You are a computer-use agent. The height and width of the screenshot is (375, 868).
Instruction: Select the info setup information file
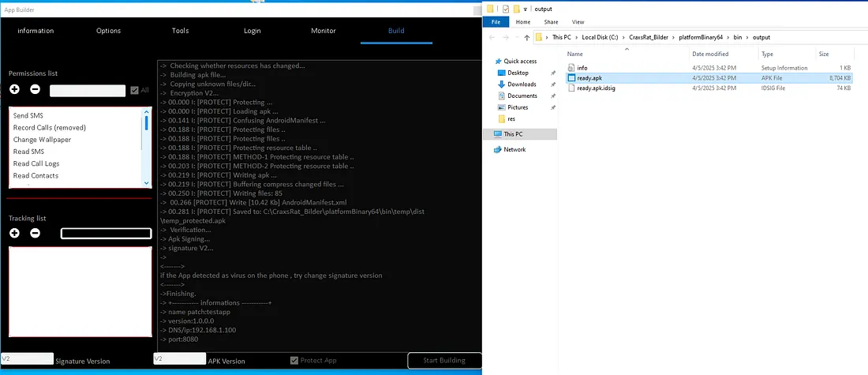click(582, 68)
